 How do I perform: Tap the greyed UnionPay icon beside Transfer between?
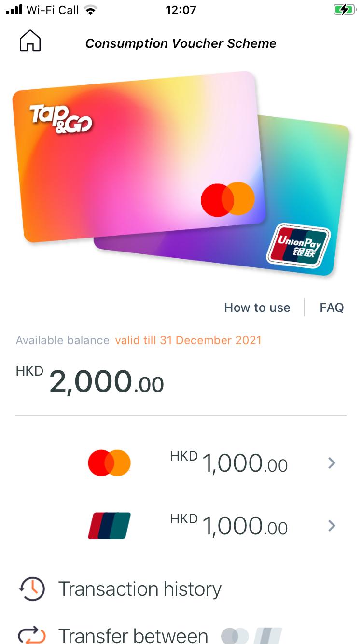click(268, 635)
